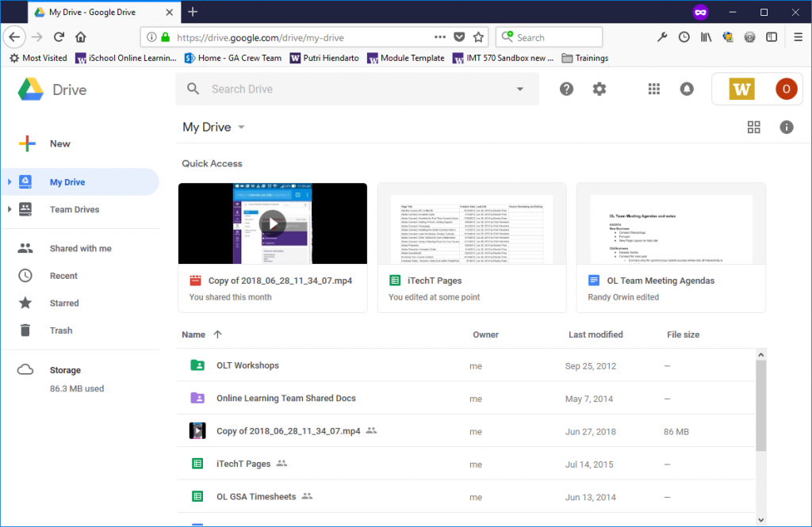Show file details info panel
The height and width of the screenshot is (527, 812).
(786, 128)
